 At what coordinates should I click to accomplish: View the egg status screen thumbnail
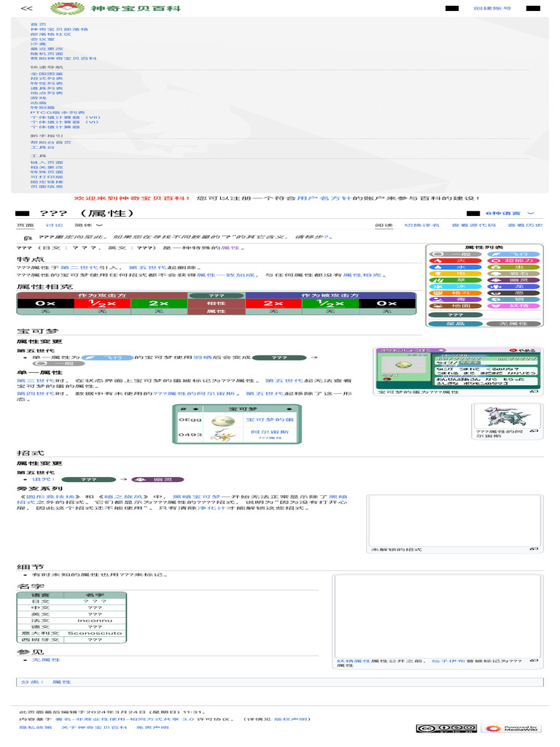[x=458, y=368]
